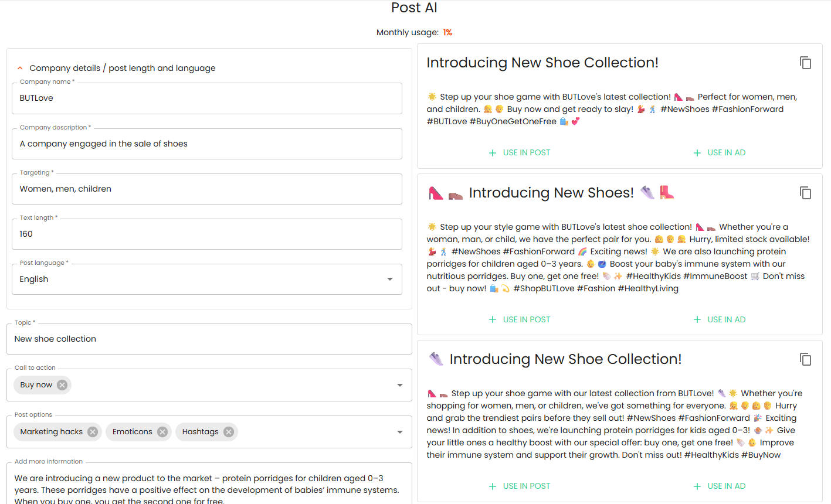Open the Post options dropdown arrow
Image resolution: width=831 pixels, height=504 pixels.
(400, 432)
